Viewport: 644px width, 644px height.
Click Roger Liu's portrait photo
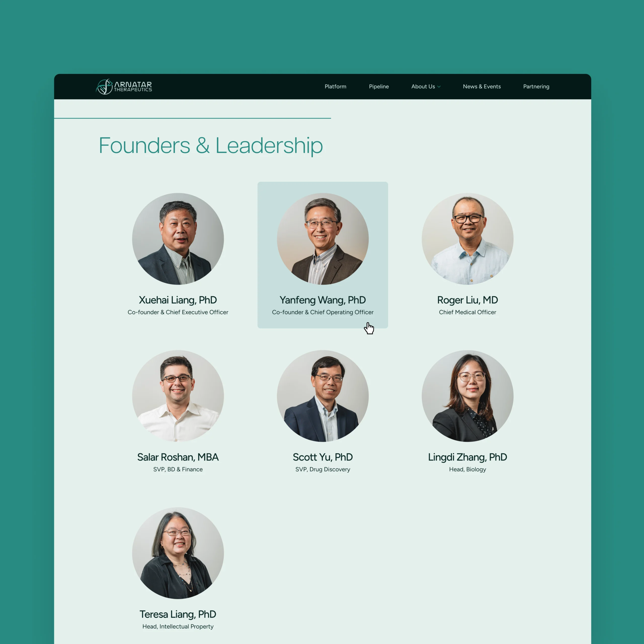coord(467,239)
